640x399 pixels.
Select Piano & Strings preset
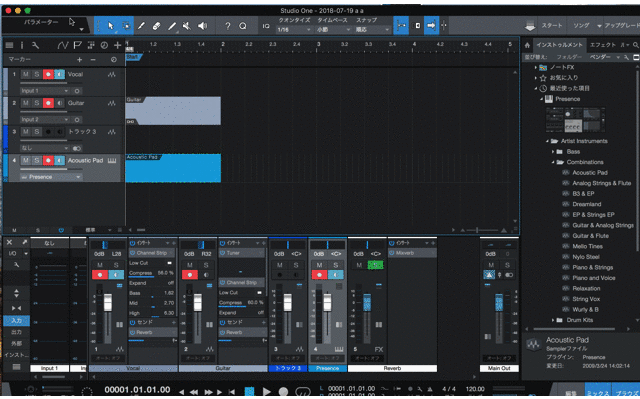[592, 268]
